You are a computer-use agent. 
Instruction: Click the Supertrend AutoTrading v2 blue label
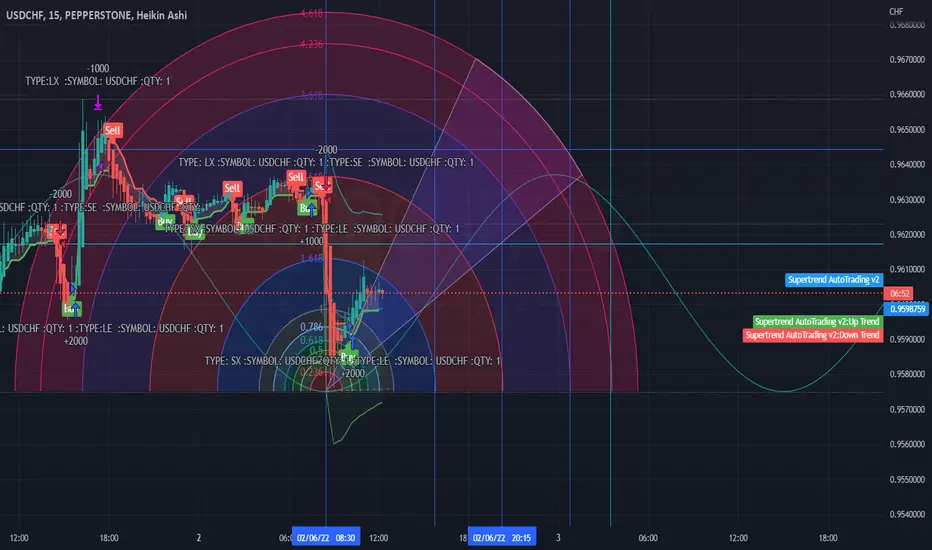pyautogui.click(x=833, y=279)
